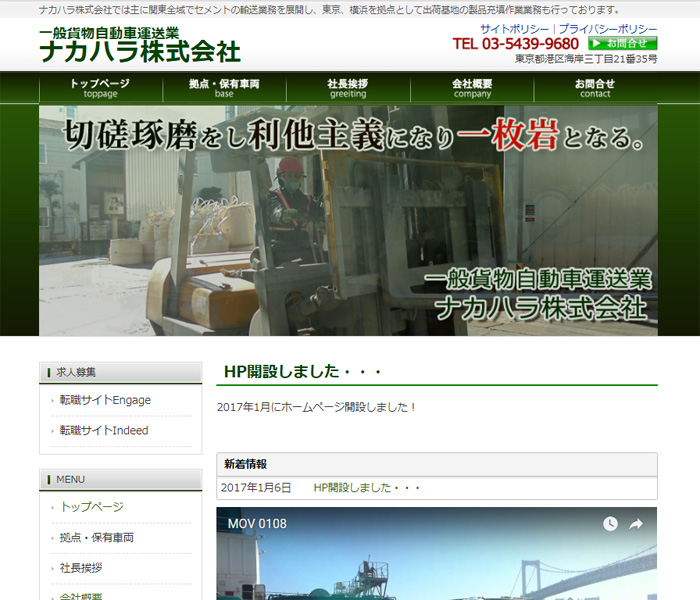Click the MOV 0108 video player
This screenshot has height=600, width=700.
[x=437, y=554]
